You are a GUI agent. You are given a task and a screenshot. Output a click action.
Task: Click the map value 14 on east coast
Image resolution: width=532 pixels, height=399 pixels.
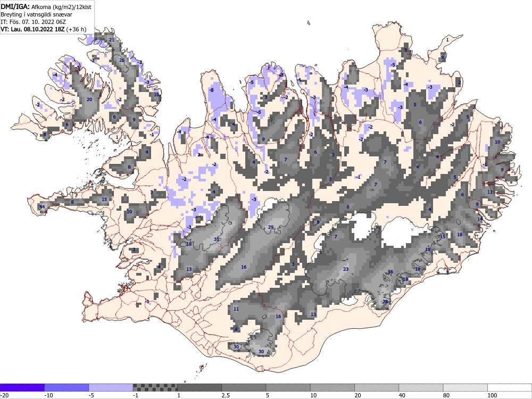tap(480, 219)
